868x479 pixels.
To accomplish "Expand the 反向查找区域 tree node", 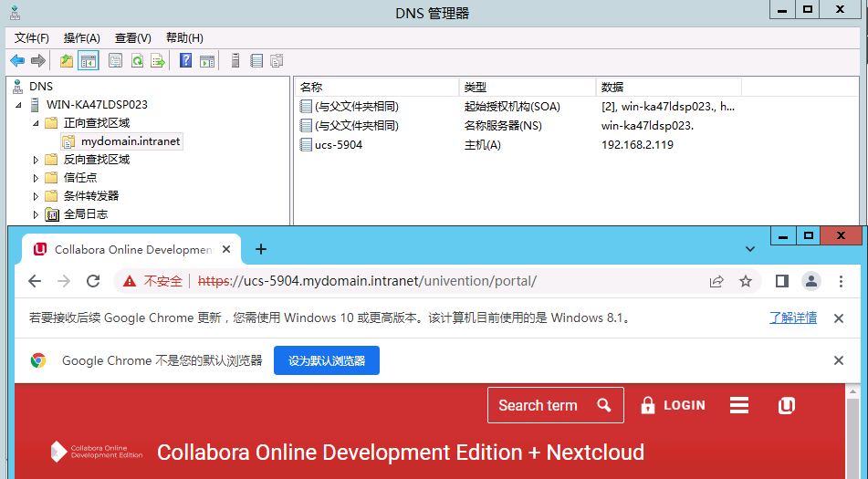I will (37, 160).
